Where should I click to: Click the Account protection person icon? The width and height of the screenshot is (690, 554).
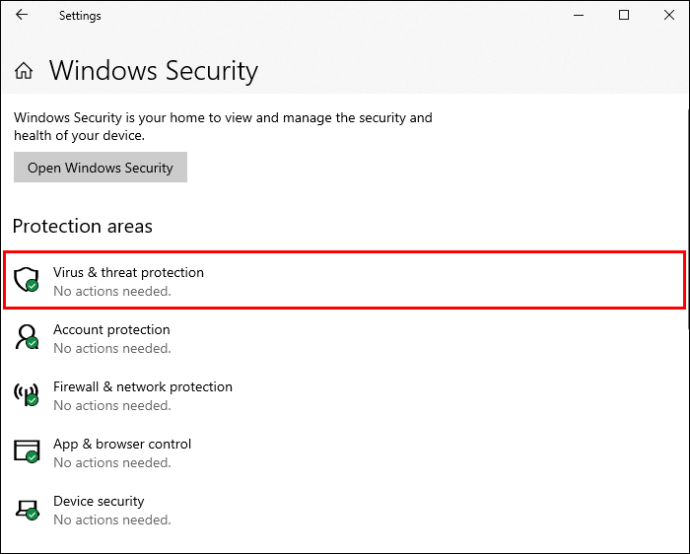point(26,337)
